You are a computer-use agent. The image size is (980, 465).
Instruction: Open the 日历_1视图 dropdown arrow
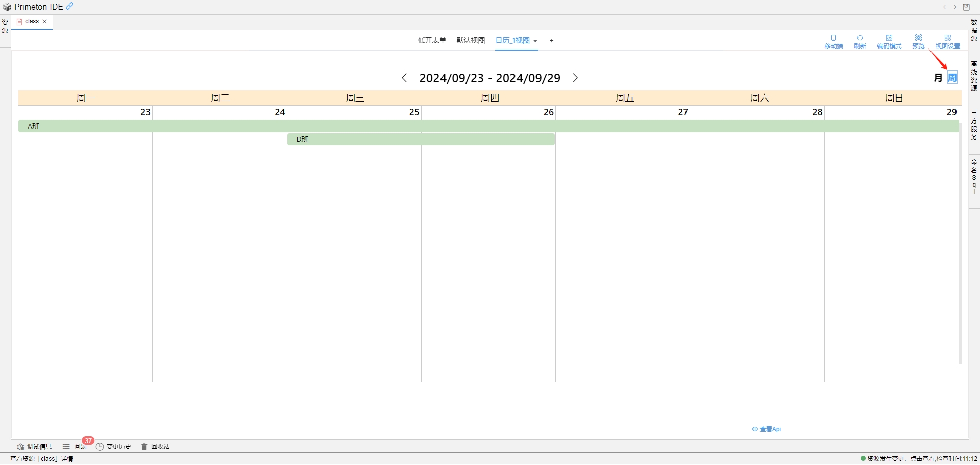(535, 41)
